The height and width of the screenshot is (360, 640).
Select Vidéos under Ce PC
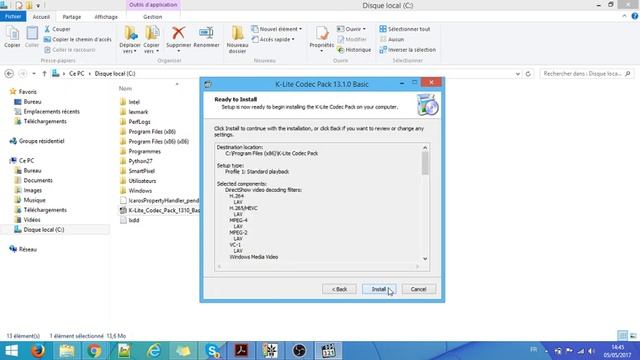tap(32, 220)
